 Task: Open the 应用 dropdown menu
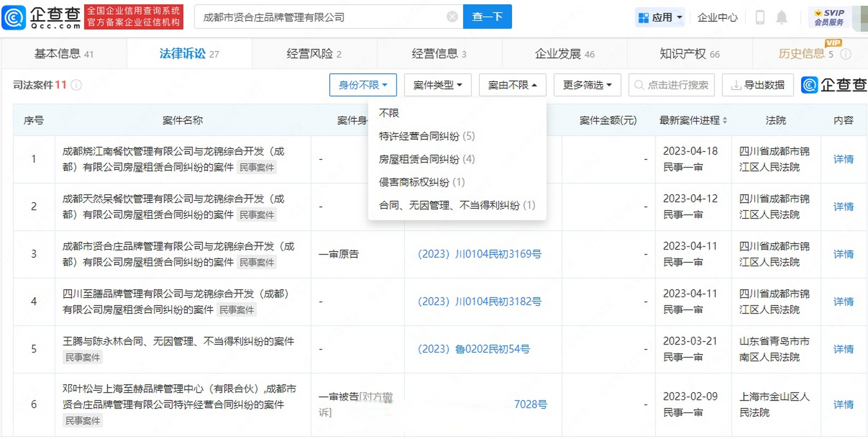coord(660,17)
